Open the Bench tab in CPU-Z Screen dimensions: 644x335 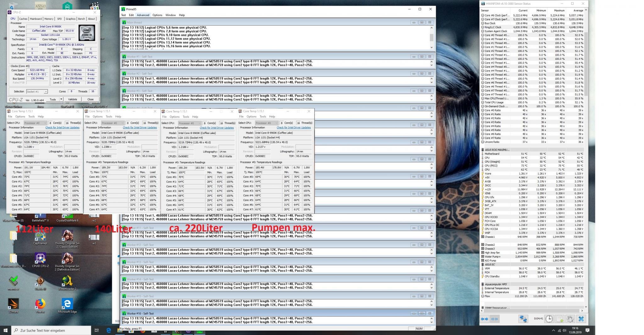[x=81, y=19]
